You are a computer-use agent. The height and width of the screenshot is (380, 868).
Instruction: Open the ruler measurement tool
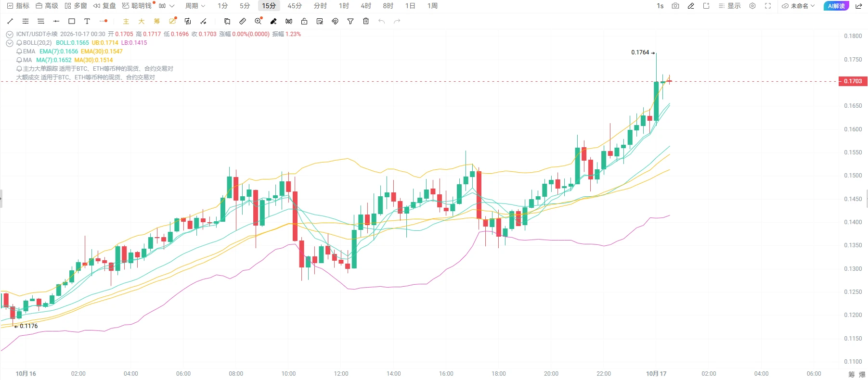(x=243, y=21)
